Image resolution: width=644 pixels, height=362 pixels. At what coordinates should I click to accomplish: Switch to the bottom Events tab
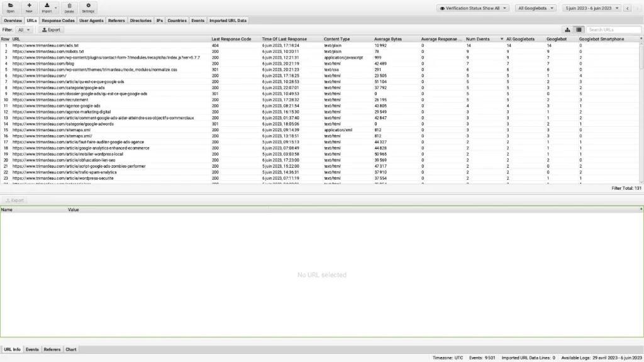[x=32, y=349]
